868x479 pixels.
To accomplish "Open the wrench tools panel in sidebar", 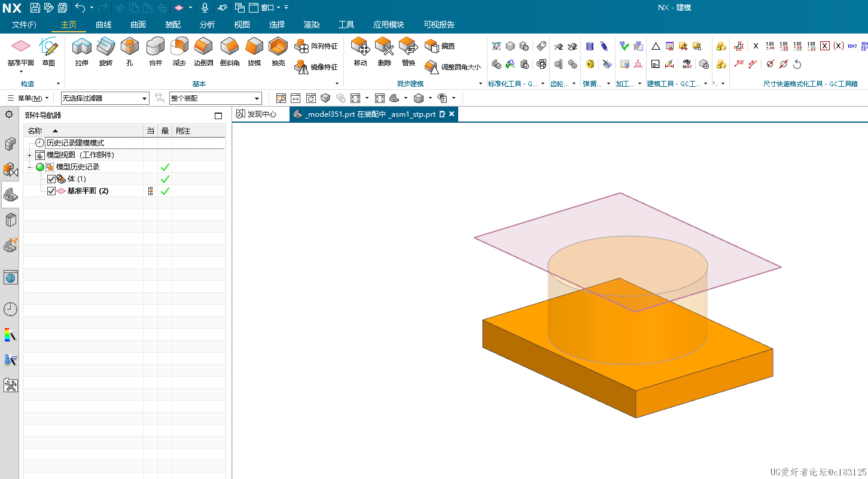I will [10, 385].
